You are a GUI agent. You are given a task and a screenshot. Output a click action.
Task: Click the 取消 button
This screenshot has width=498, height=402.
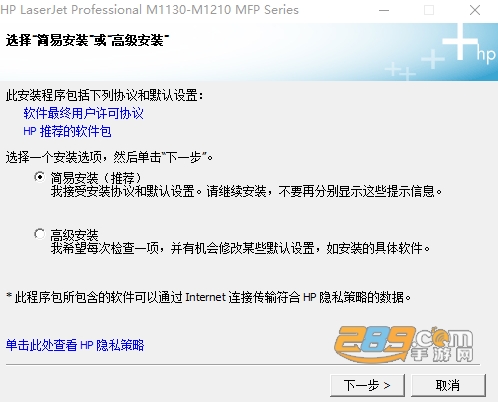pos(448,385)
